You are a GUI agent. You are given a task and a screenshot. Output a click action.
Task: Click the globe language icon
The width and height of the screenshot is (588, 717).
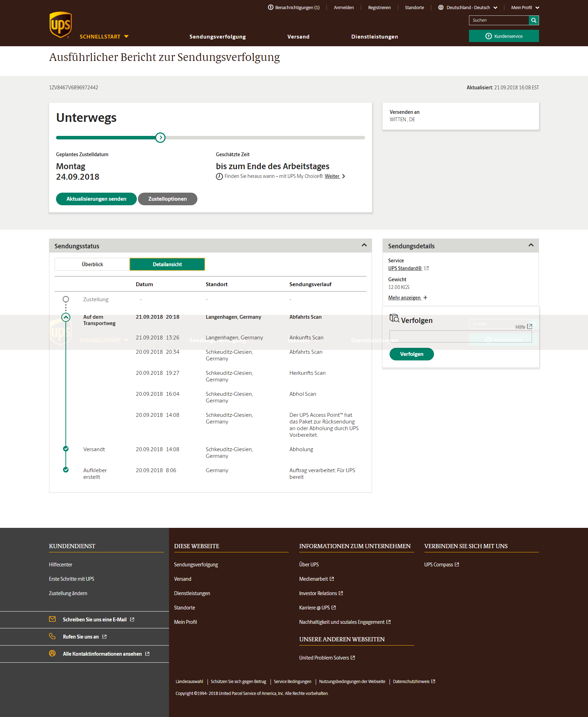[x=441, y=7]
